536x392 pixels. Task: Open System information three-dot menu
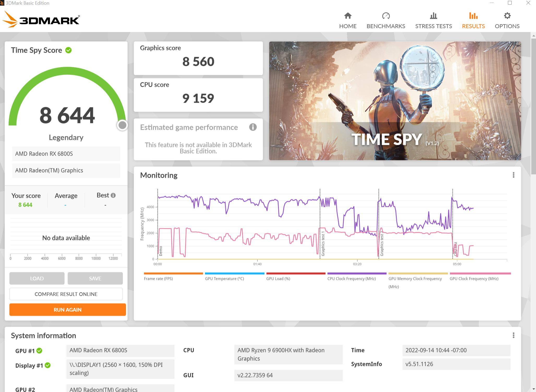(513, 335)
